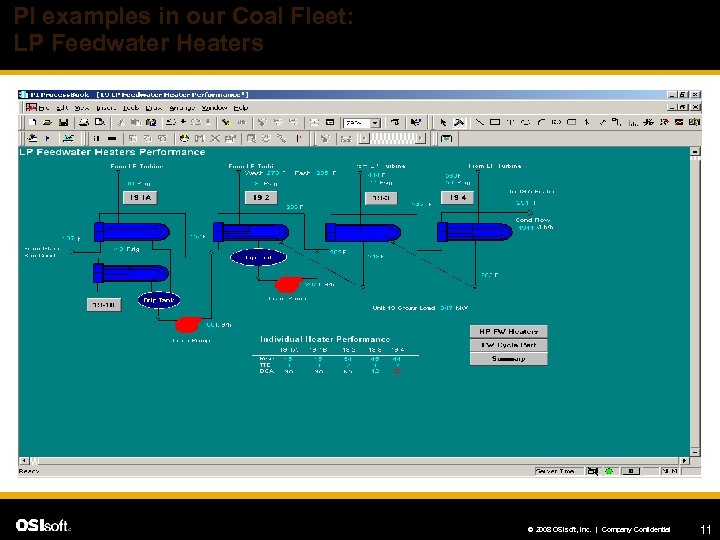Open the Arrange menu

click(182, 108)
